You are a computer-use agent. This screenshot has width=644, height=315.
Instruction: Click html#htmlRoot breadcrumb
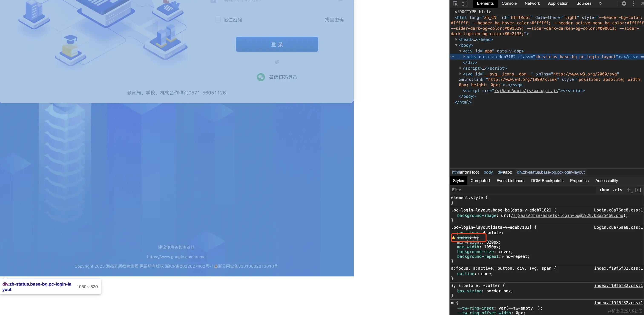pyautogui.click(x=465, y=172)
